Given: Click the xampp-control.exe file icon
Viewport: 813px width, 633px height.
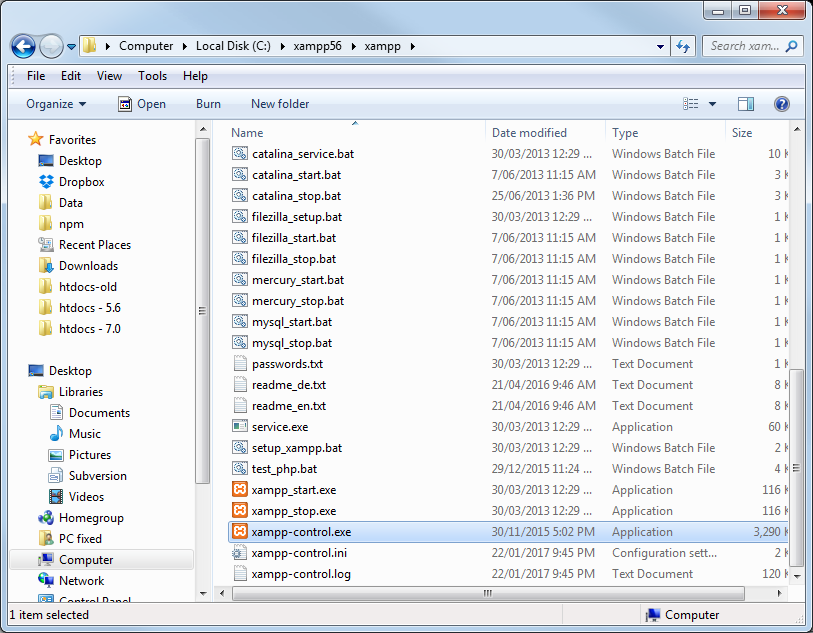Looking at the screenshot, I should (239, 532).
